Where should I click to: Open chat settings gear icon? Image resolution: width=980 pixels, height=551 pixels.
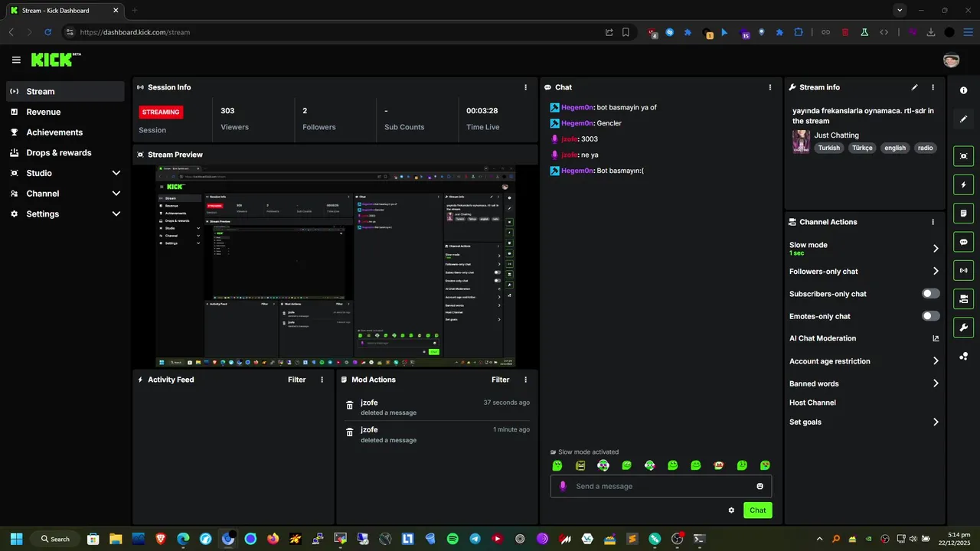tap(731, 510)
